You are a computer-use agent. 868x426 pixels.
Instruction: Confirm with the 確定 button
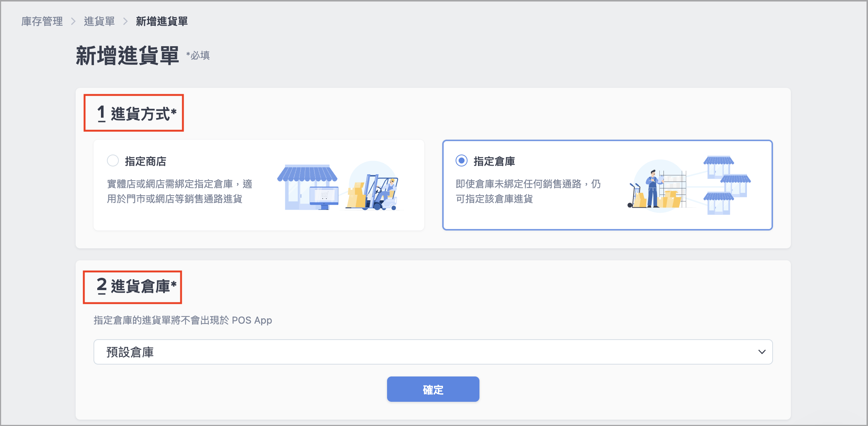coord(433,389)
